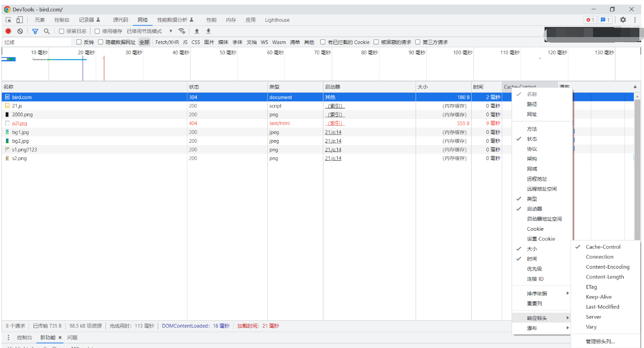The width and height of the screenshot is (644, 348).
Task: Toggle the device toolbar icon
Action: [19, 20]
